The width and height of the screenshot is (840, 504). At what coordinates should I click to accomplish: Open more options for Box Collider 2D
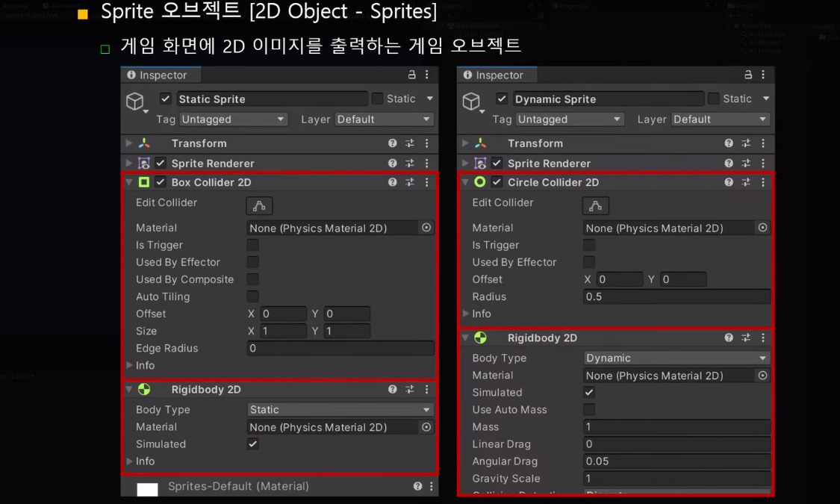click(x=426, y=182)
